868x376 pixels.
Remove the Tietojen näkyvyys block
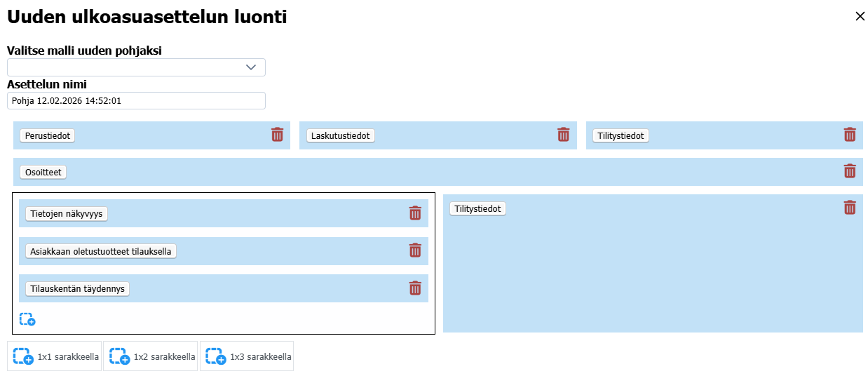pyautogui.click(x=415, y=213)
